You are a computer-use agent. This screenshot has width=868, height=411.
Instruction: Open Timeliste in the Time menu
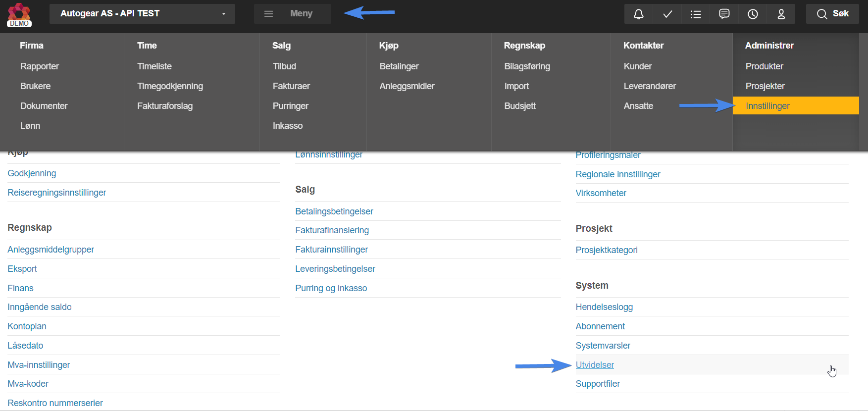(x=154, y=66)
